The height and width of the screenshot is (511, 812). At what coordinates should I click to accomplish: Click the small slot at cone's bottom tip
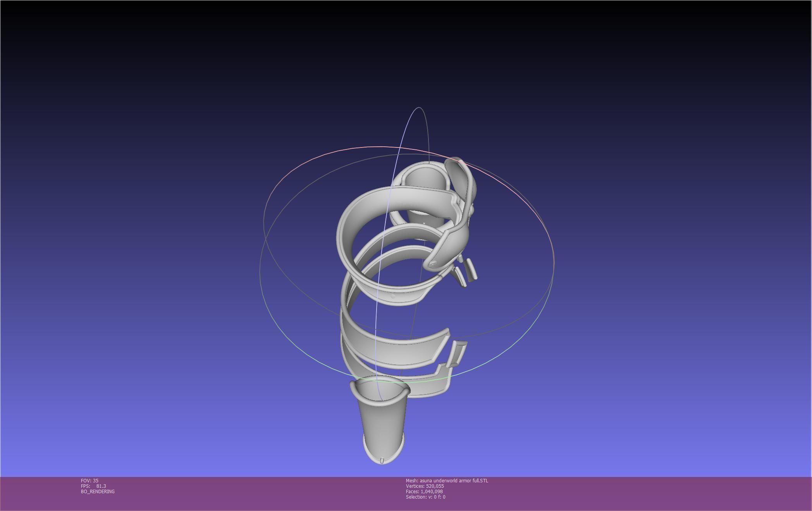pyautogui.click(x=382, y=460)
